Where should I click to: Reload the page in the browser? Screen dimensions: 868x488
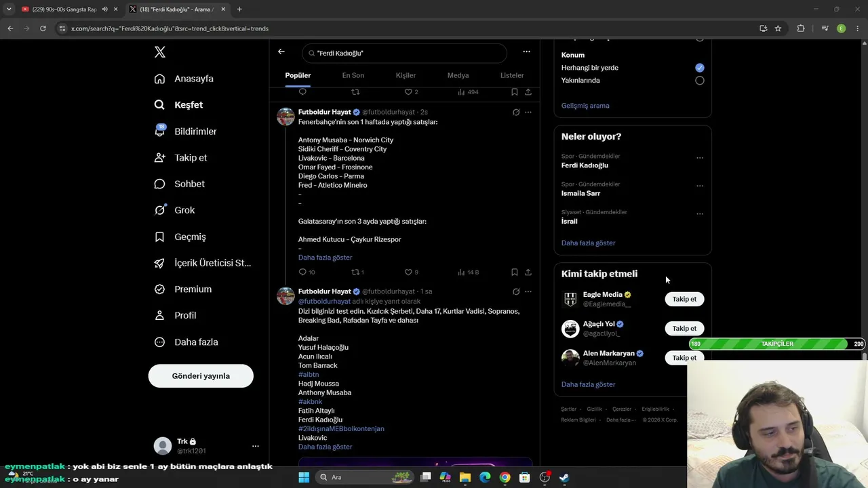pyautogui.click(x=43, y=28)
